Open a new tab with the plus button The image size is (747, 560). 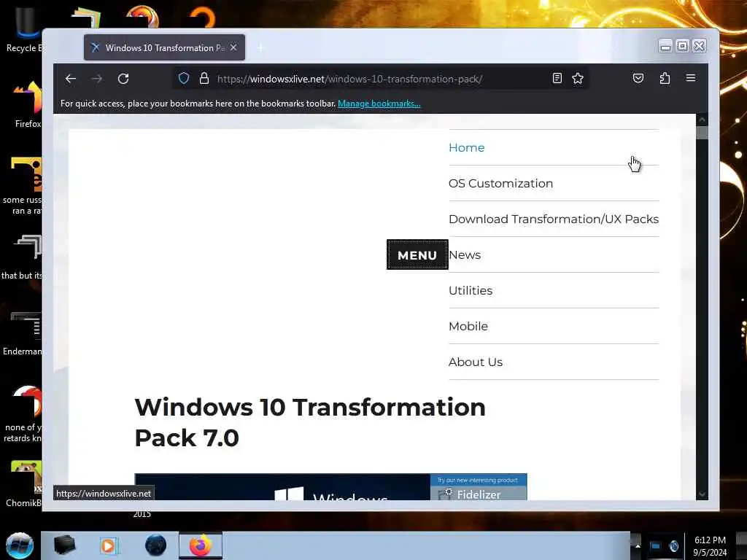click(260, 47)
